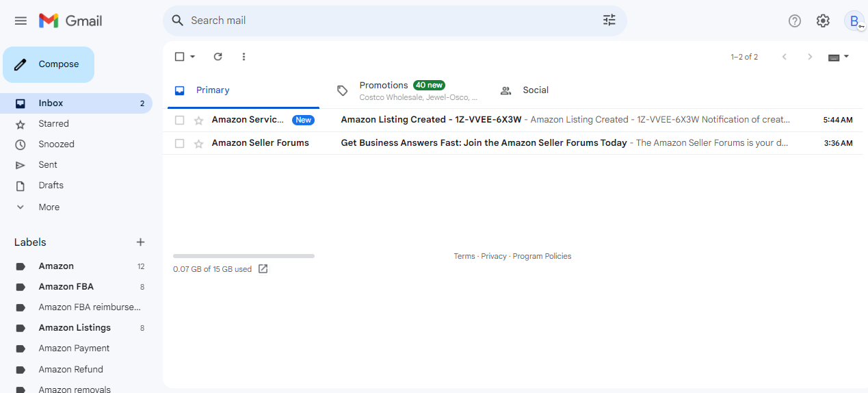Viewport: 868px width, 393px height.
Task: Create new label plus icon
Action: point(141,242)
